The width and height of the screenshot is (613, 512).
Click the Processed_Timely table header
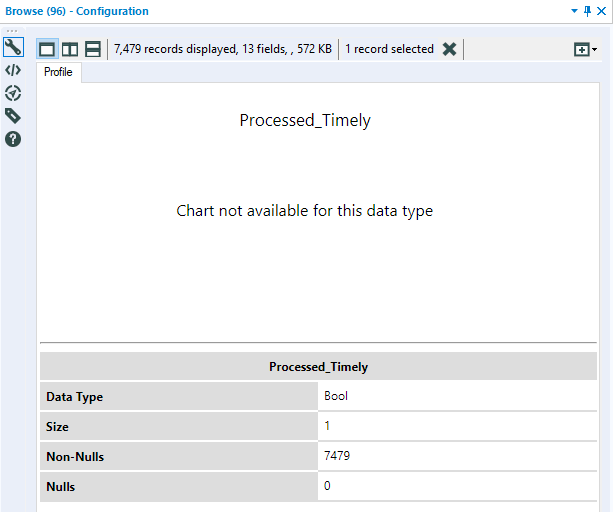coord(318,367)
